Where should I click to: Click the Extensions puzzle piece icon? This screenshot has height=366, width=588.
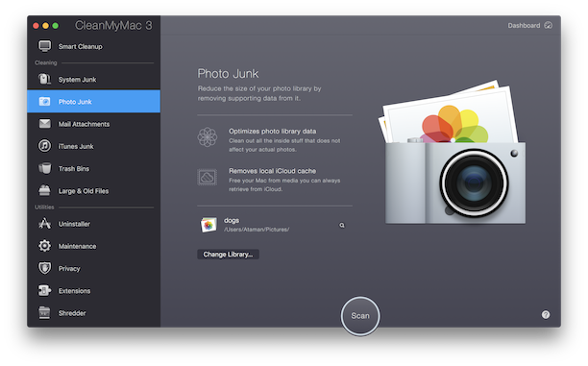click(44, 290)
